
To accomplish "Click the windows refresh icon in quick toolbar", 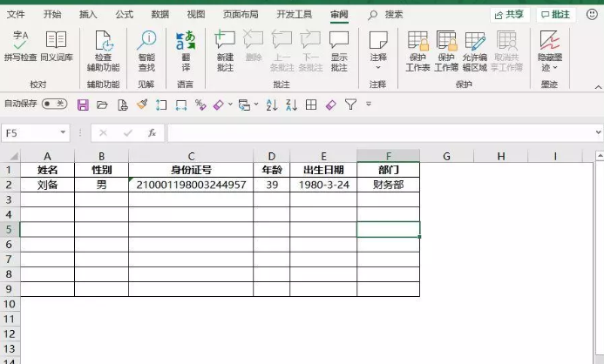I will [244, 104].
